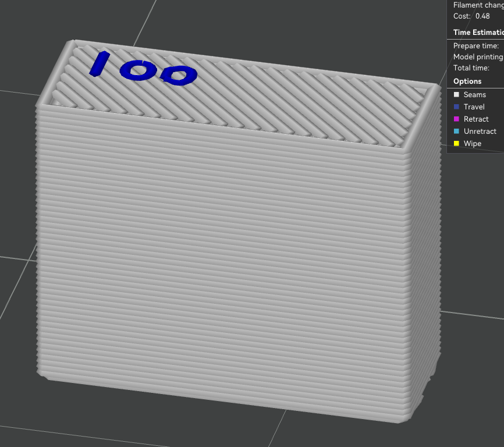
Task: Click the Retract label
Action: point(476,119)
